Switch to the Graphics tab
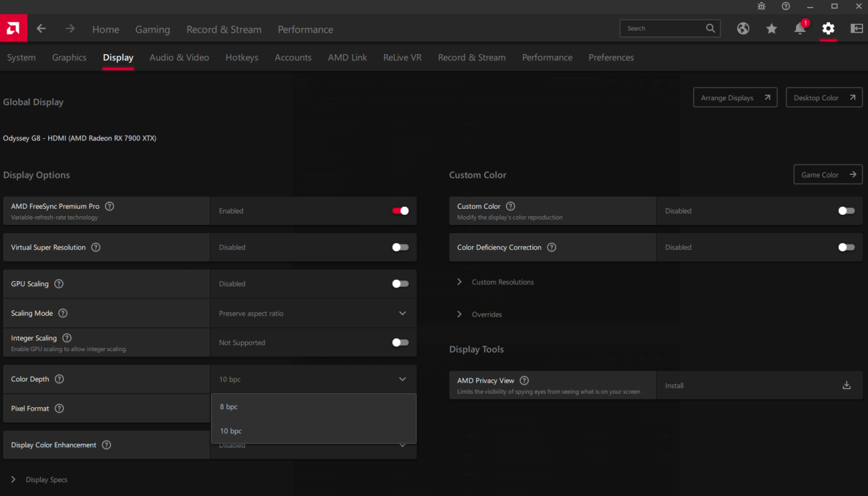 [69, 58]
